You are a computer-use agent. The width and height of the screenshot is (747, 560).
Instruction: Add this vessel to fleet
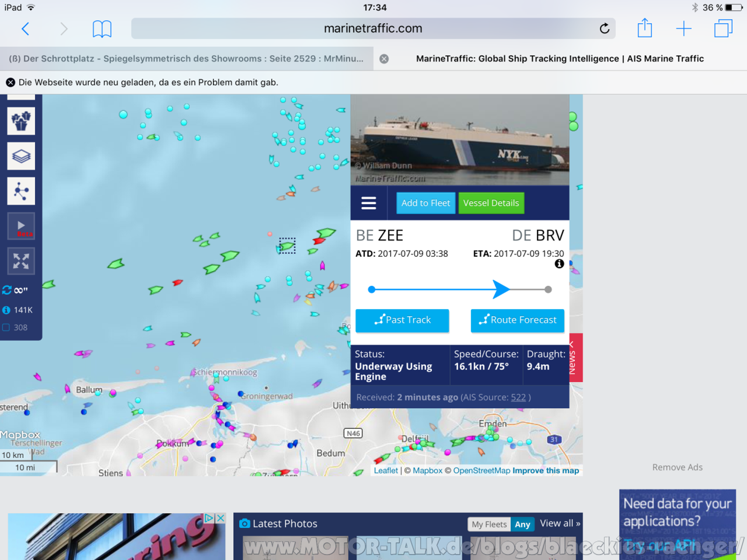[426, 203]
